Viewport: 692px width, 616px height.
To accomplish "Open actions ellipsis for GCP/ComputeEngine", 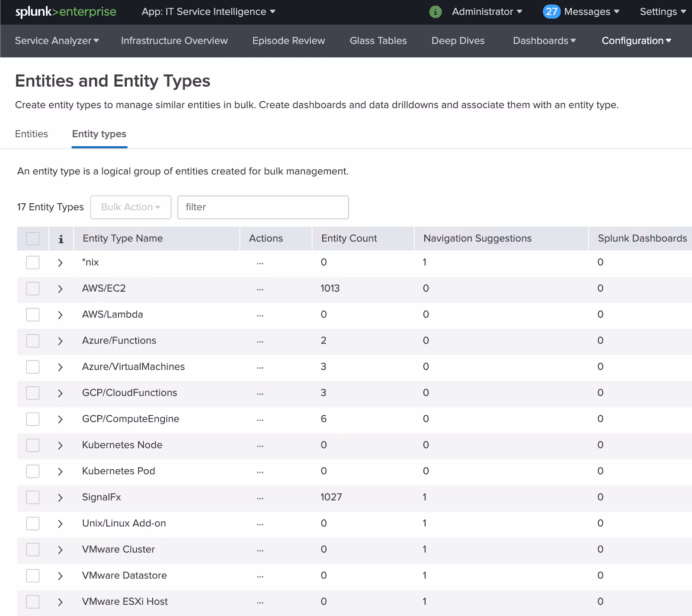I will click(260, 420).
